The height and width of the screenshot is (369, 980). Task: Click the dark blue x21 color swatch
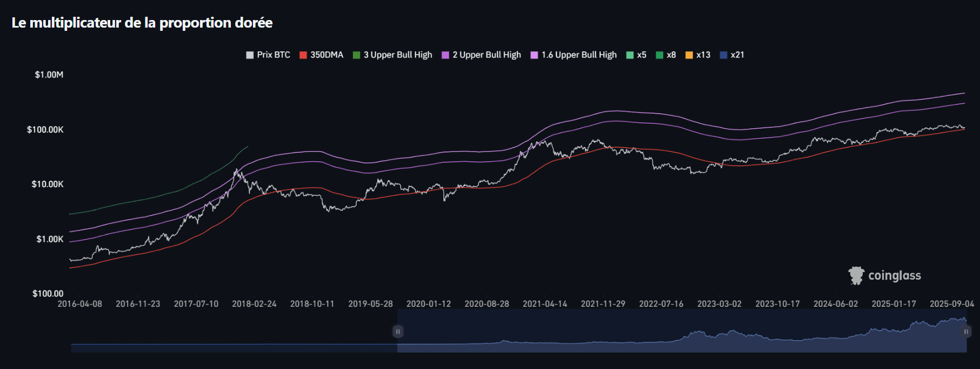724,55
